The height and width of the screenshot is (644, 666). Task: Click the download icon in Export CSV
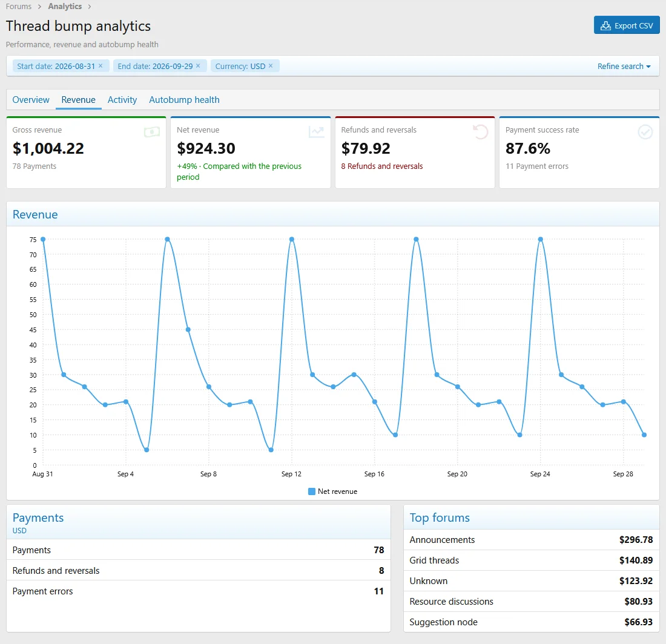tap(605, 26)
